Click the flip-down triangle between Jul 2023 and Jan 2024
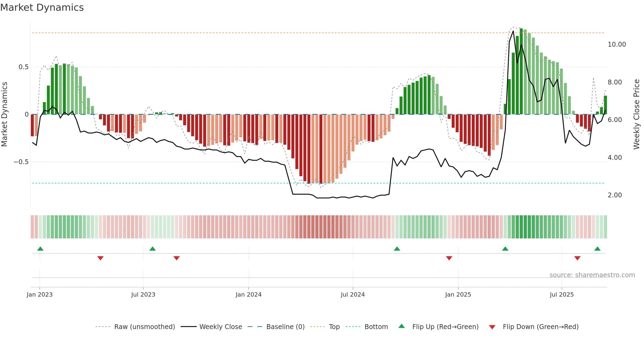 177,258
